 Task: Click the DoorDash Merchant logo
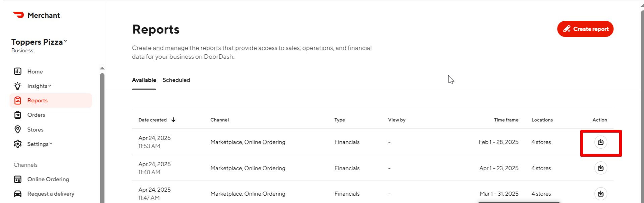click(36, 15)
